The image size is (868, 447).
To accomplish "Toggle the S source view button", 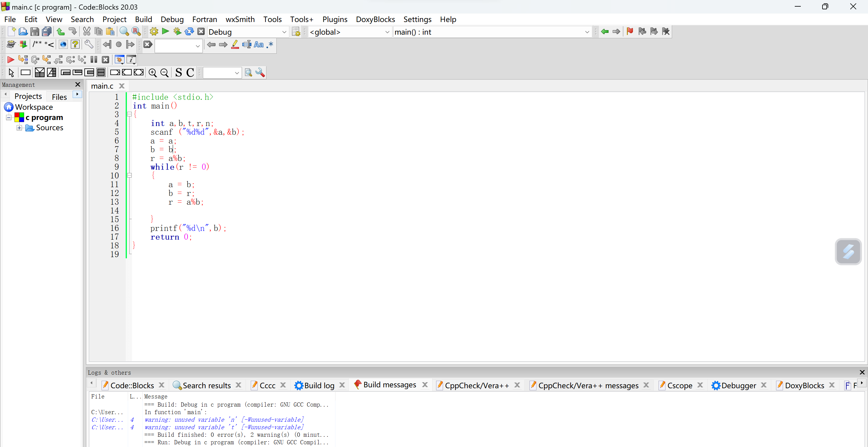I will 179,72.
